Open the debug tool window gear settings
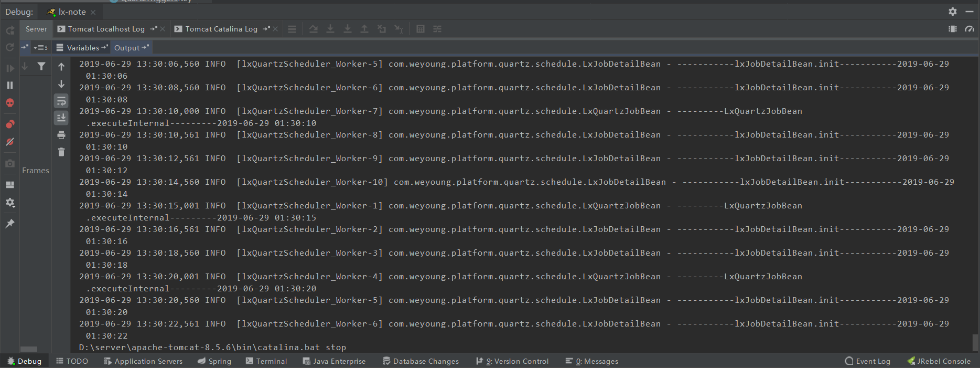Screen dimensions: 980x368 pyautogui.click(x=953, y=12)
